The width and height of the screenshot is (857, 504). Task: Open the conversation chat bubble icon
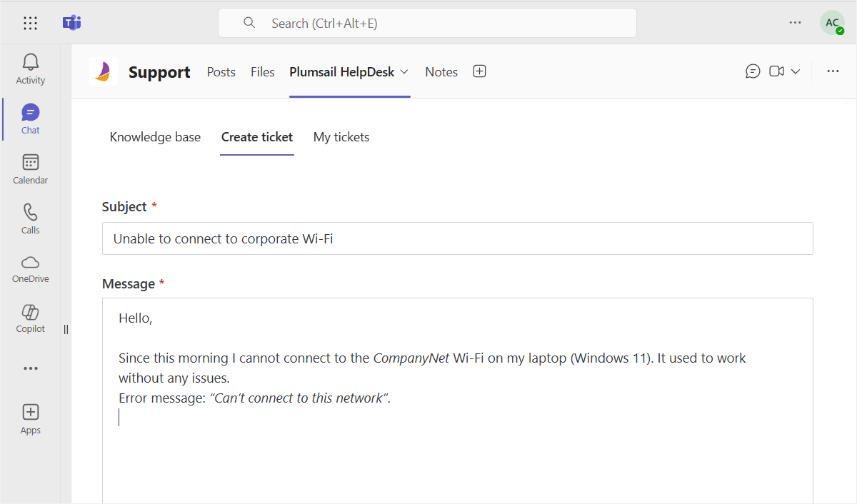point(753,71)
